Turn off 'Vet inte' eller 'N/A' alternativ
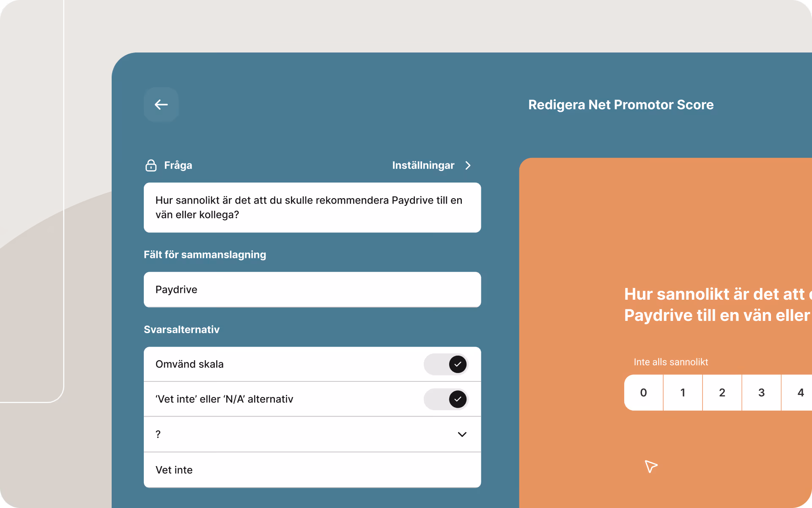812x508 pixels. [446, 399]
